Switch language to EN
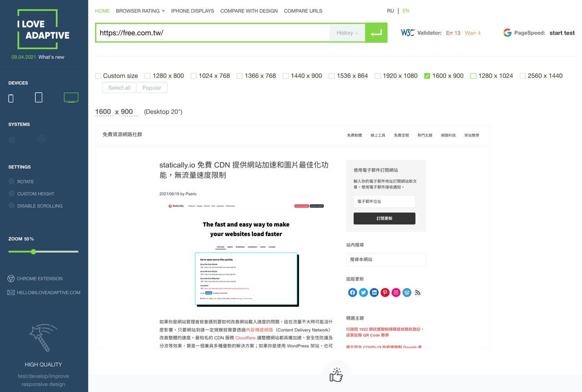Screen dimensions: 582x392 (x=406, y=11)
